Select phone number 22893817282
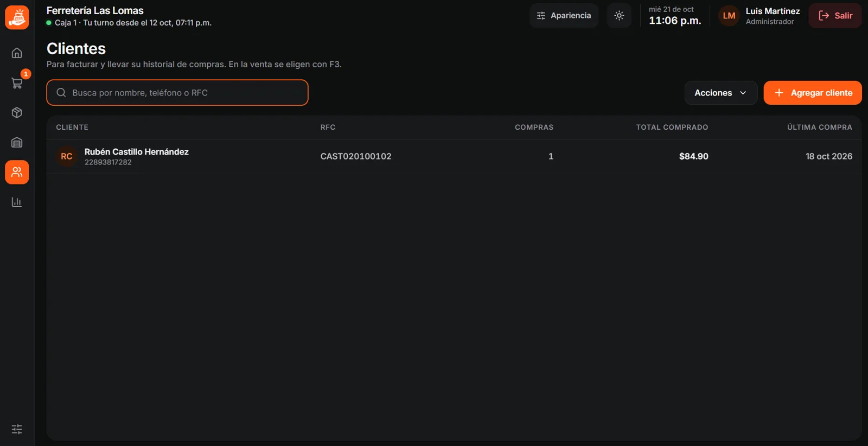This screenshot has height=446, width=868. 108,162
